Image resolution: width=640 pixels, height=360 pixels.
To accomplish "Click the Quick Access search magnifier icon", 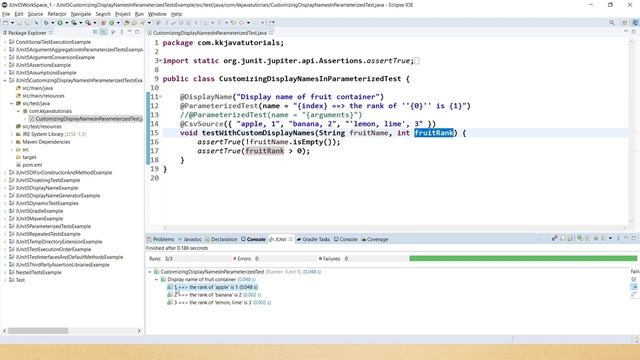I will click(x=611, y=23).
